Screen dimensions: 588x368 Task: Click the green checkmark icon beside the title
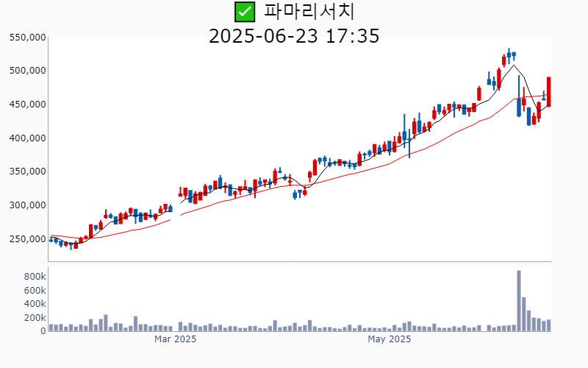coord(245,12)
